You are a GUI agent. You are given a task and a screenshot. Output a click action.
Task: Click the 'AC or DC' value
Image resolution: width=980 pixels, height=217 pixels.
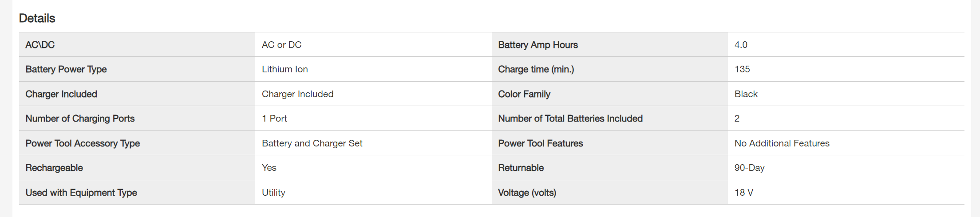click(x=281, y=45)
